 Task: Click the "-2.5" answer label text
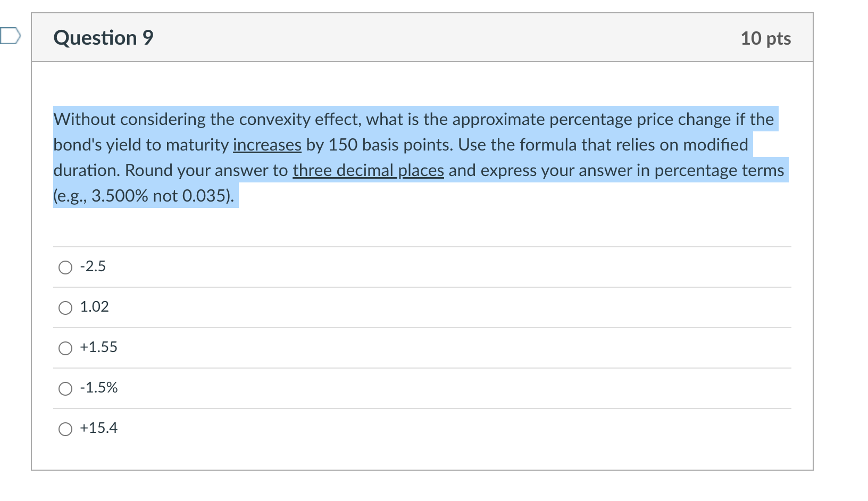(93, 266)
